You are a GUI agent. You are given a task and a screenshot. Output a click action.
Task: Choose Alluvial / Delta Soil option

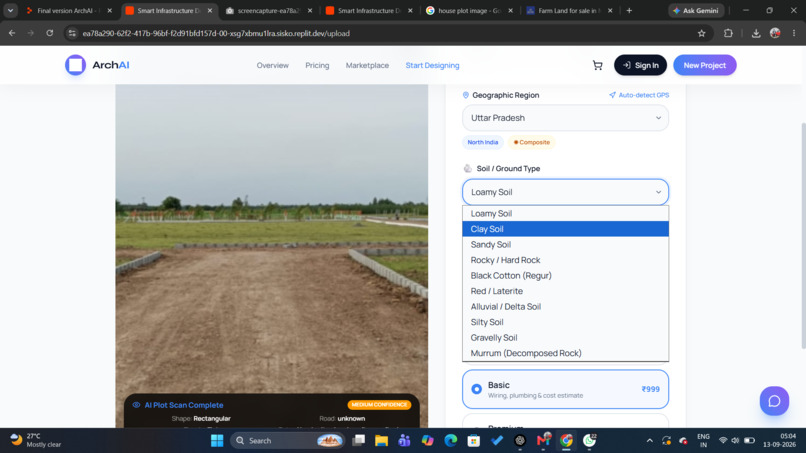pos(565,306)
